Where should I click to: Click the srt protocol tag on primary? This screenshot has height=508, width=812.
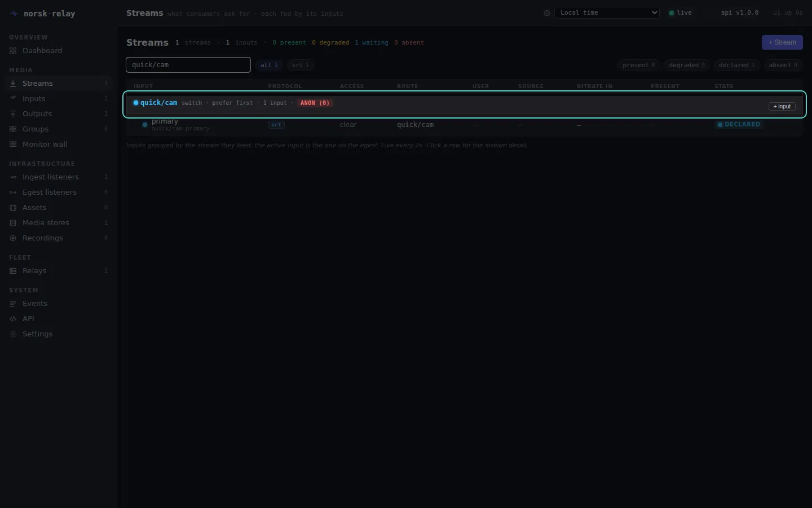point(276,125)
